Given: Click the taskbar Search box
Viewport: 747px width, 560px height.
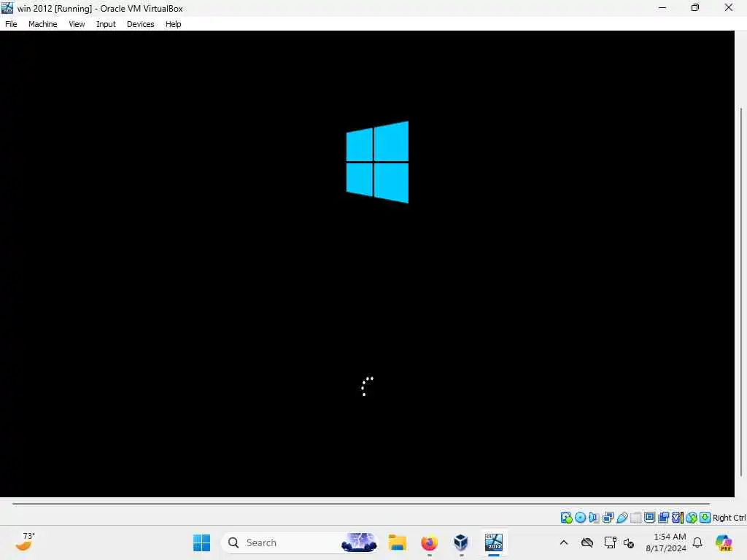Looking at the screenshot, I should [x=300, y=542].
